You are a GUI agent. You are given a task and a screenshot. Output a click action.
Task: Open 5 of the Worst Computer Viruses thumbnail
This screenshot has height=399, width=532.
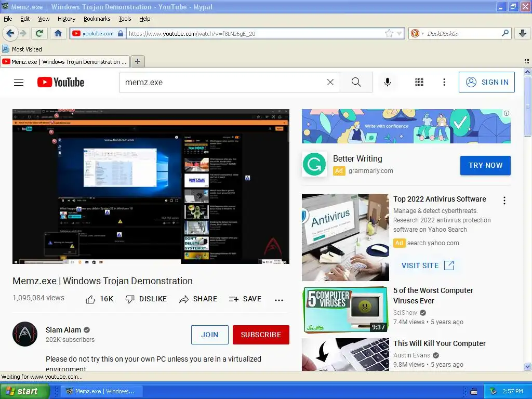tap(345, 310)
